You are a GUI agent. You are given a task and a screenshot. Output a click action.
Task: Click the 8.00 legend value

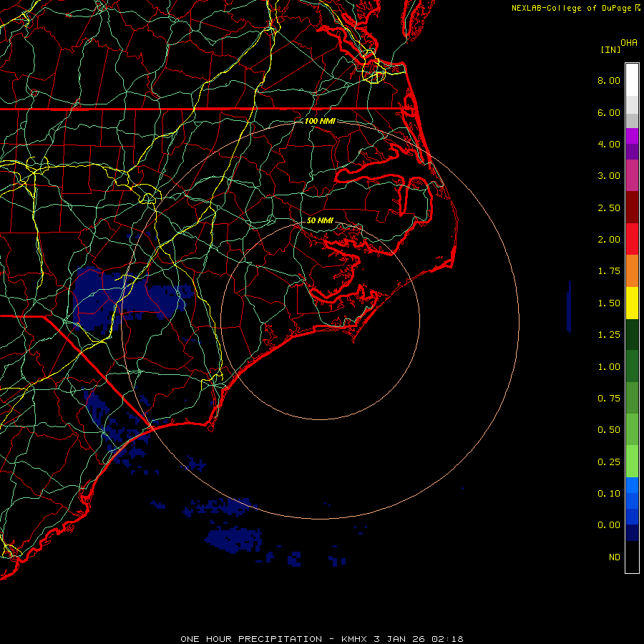pyautogui.click(x=609, y=80)
